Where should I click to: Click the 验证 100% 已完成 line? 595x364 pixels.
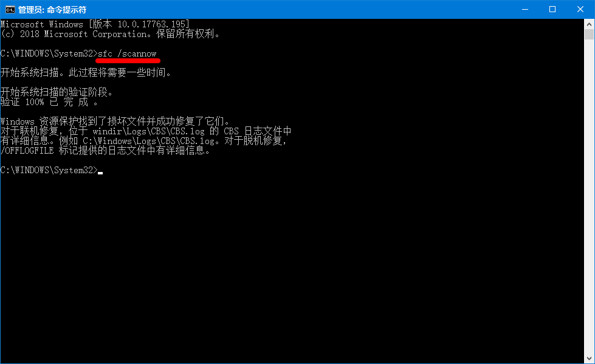point(49,102)
